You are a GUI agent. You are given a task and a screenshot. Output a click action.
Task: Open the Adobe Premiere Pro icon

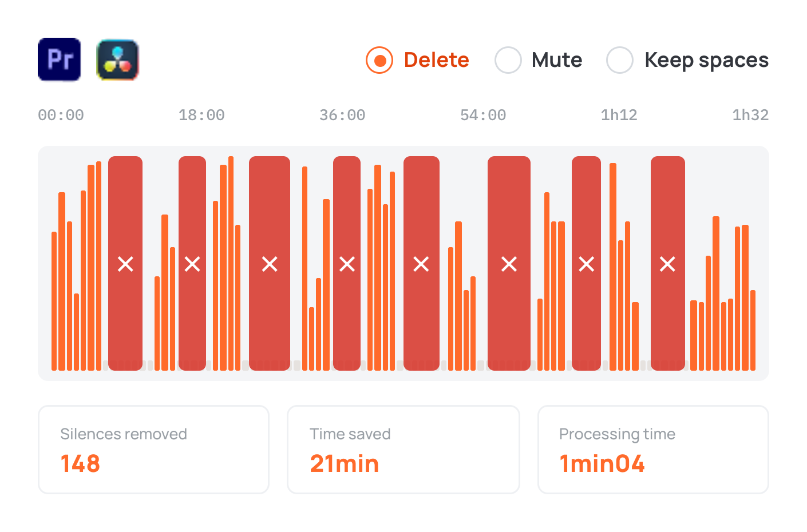point(60,59)
